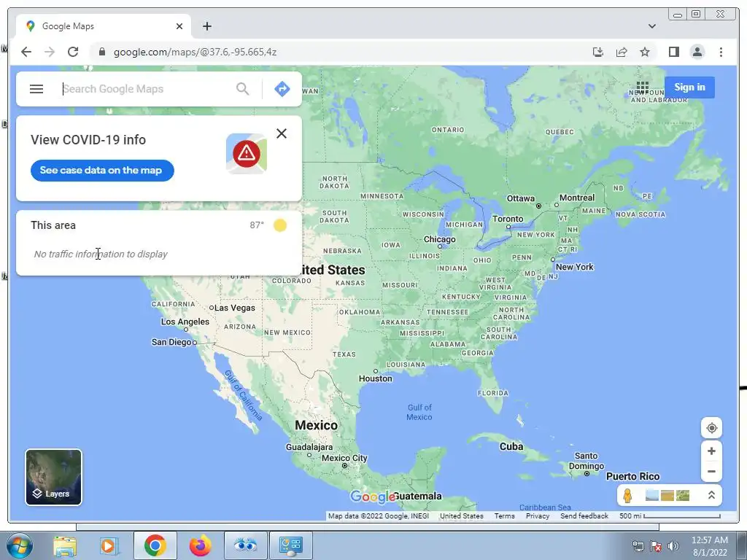Click the Cuba label

tap(511, 446)
